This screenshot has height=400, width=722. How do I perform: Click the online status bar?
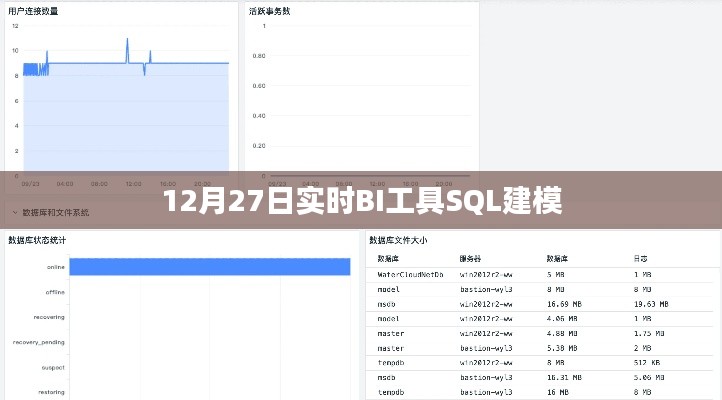tap(210, 267)
